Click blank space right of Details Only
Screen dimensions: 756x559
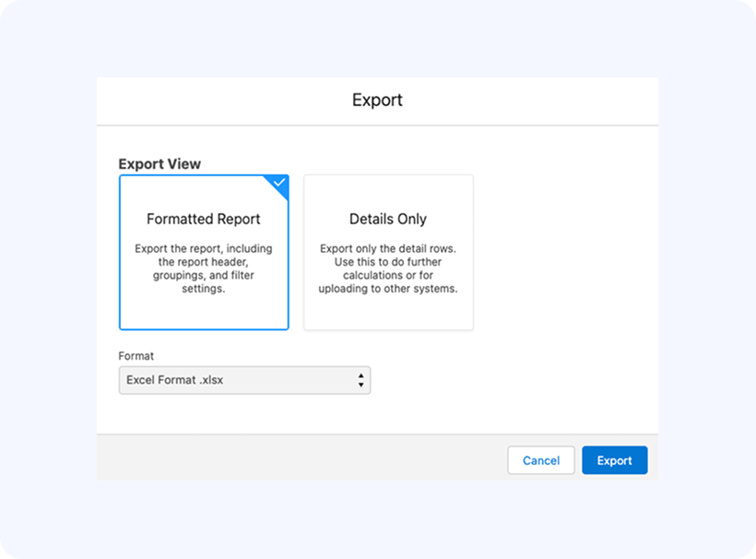[x=562, y=252]
